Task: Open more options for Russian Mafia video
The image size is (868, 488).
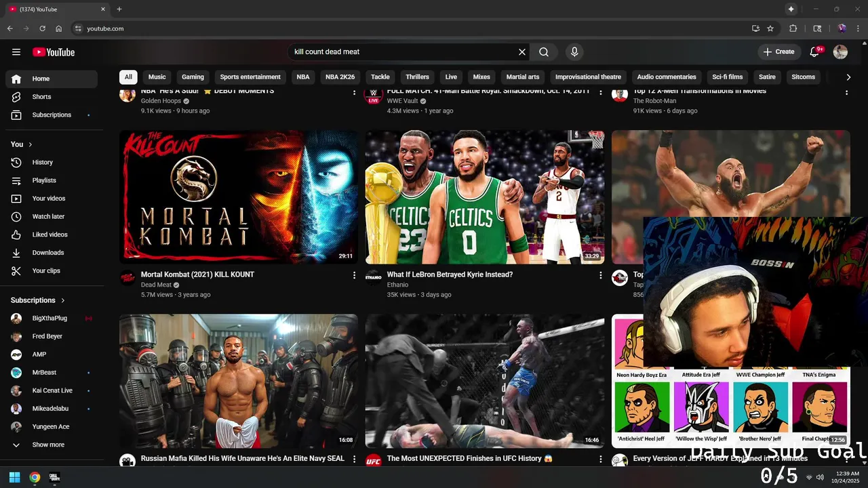Action: [x=354, y=459]
